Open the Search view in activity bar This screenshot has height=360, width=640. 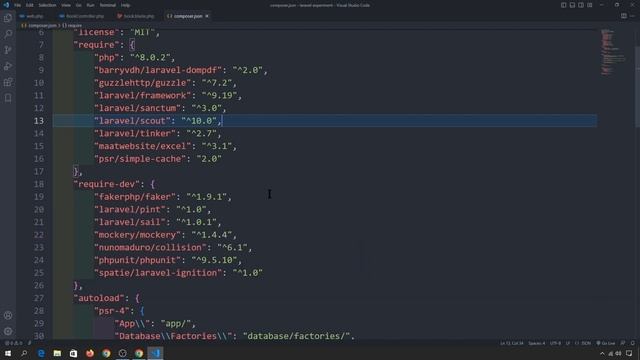tap(8, 34)
